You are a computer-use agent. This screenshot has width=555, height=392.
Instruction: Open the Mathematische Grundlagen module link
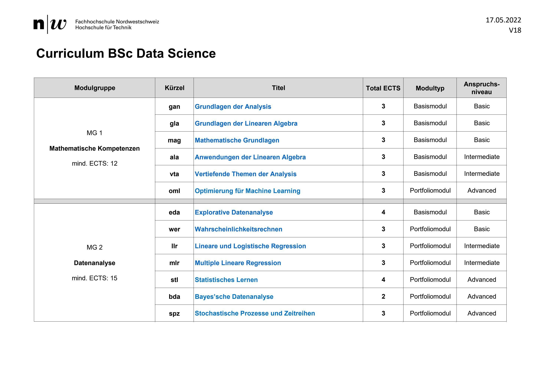237,140
